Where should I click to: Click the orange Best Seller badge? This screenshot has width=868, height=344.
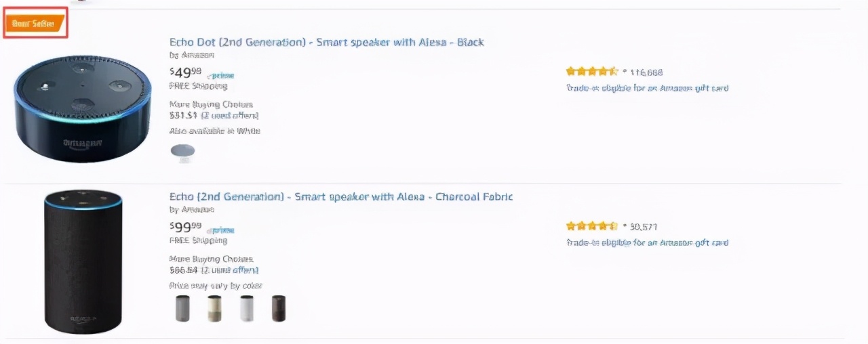coord(35,24)
